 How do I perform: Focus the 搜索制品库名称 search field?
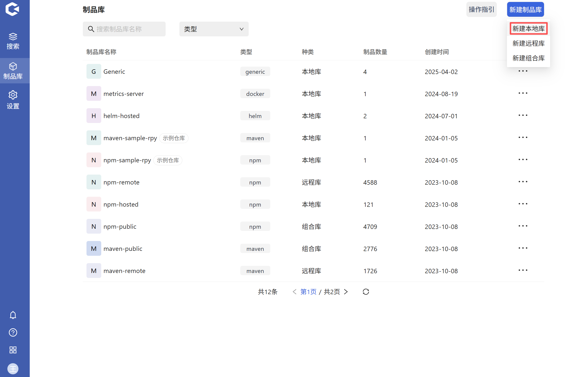(x=128, y=29)
